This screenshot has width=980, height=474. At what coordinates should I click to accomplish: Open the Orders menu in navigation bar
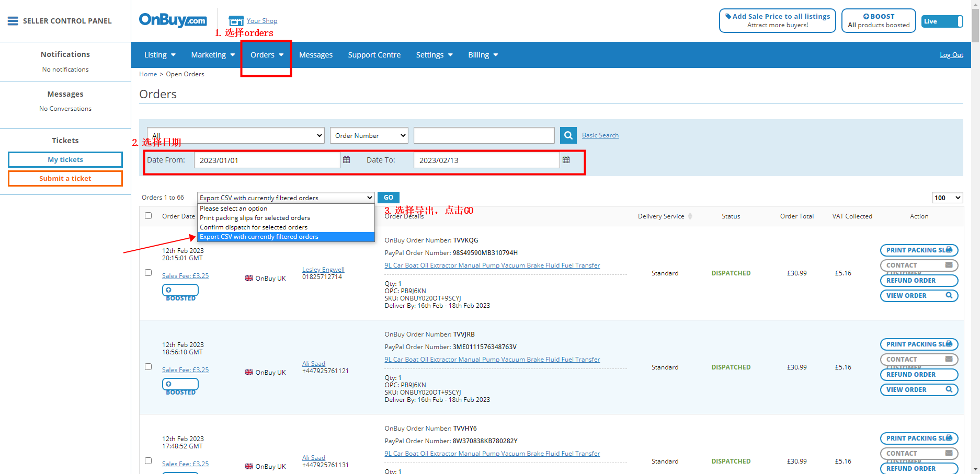pos(266,55)
